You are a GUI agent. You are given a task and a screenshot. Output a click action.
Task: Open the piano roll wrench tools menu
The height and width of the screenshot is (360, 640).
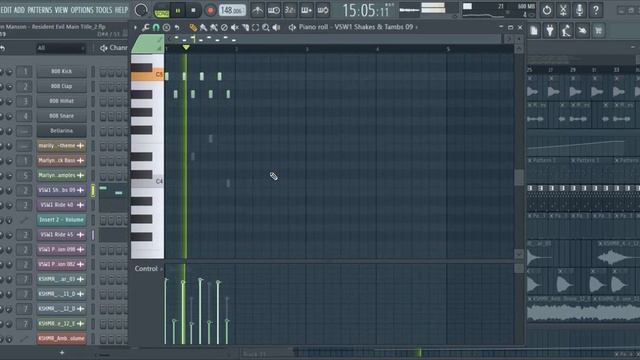click(x=145, y=27)
